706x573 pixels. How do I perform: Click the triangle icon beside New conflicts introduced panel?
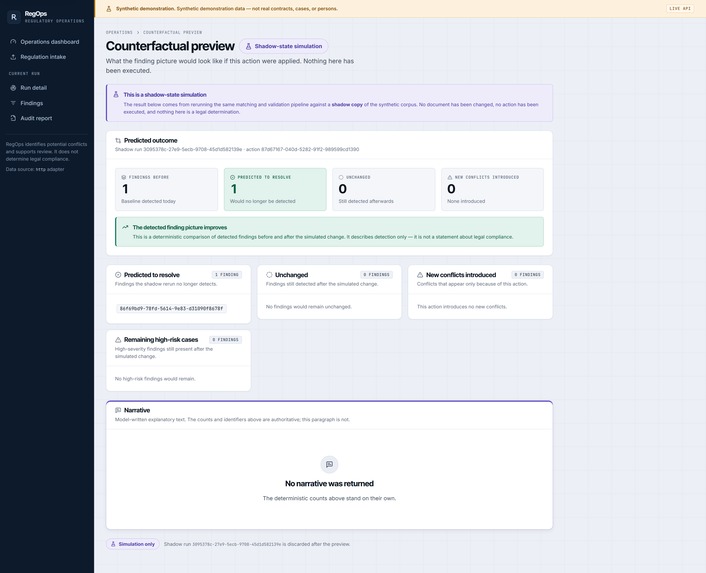[x=420, y=275]
